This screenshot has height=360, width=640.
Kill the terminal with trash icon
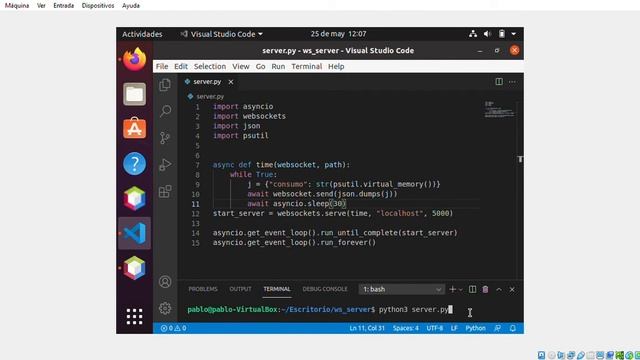(x=485, y=289)
